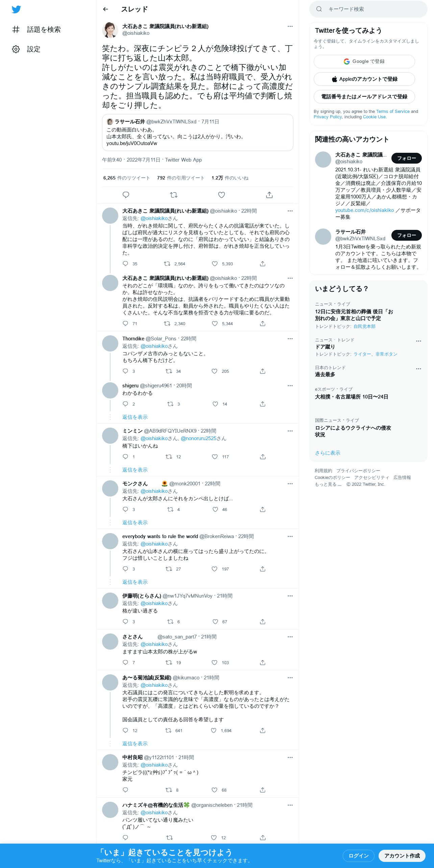434x868 pixels.
Task: Like Thorndike's reply with heart icon
Action: pyautogui.click(x=215, y=371)
